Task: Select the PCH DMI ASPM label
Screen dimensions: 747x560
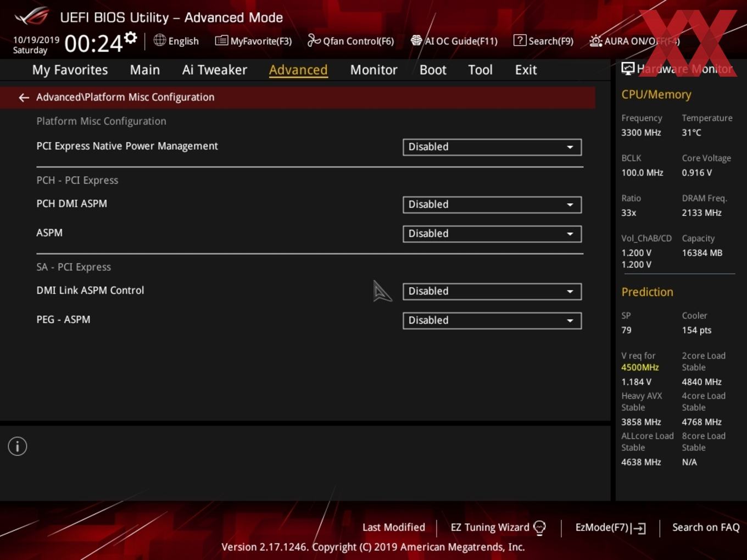Action: (x=71, y=204)
